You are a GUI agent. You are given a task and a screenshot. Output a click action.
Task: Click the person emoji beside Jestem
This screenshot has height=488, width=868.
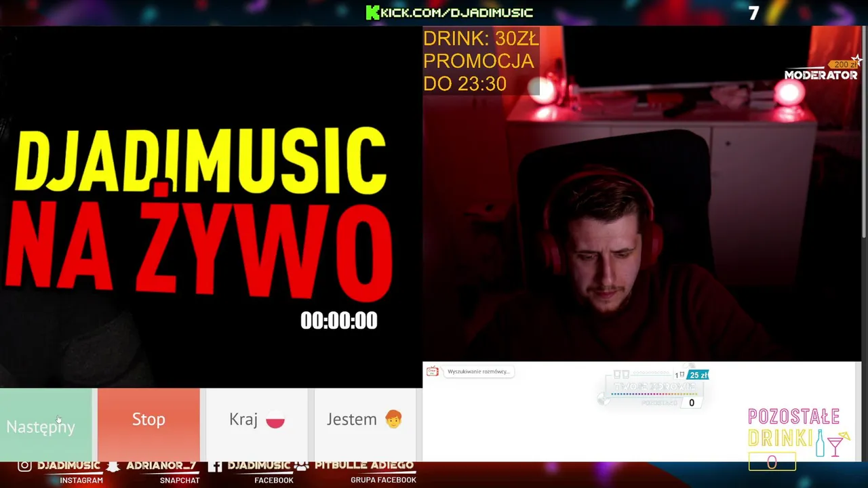pos(393,420)
